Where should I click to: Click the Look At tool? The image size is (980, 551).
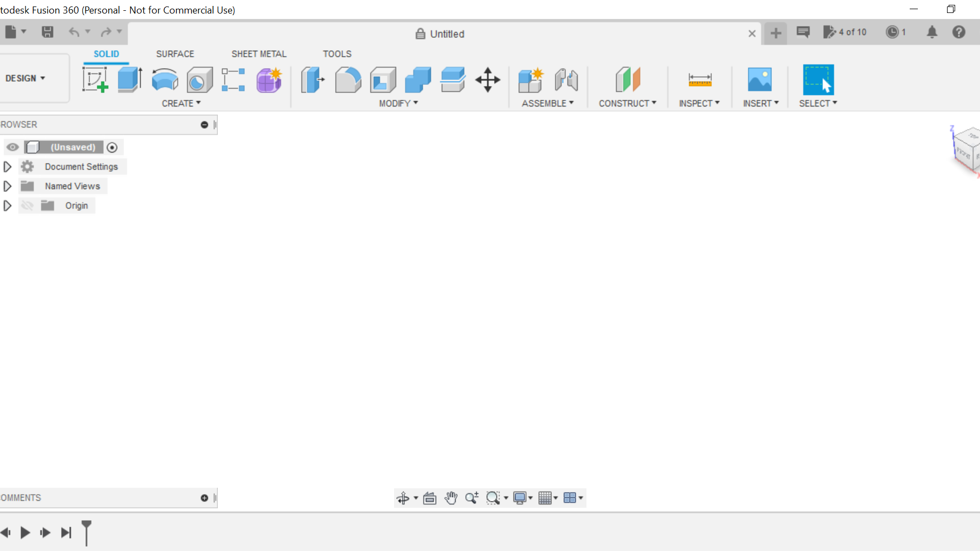pos(430,498)
